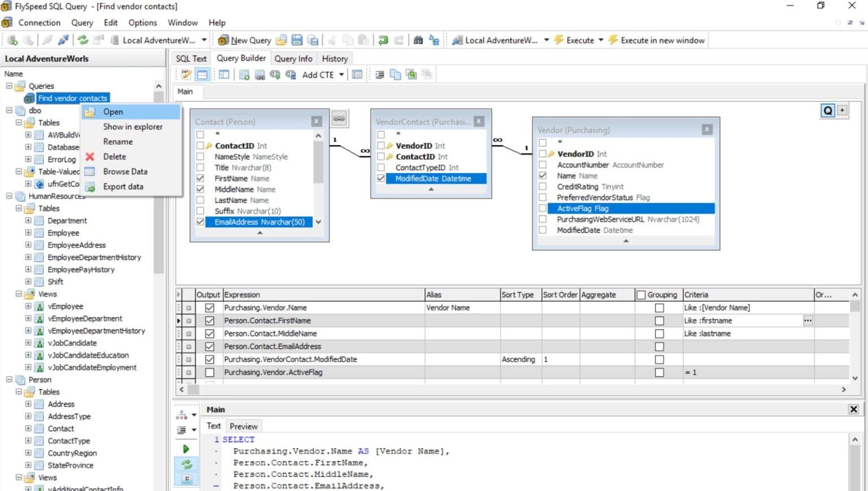Image resolution: width=868 pixels, height=491 pixels.
Task: Open the Add CTE dropdown
Action: (x=340, y=74)
